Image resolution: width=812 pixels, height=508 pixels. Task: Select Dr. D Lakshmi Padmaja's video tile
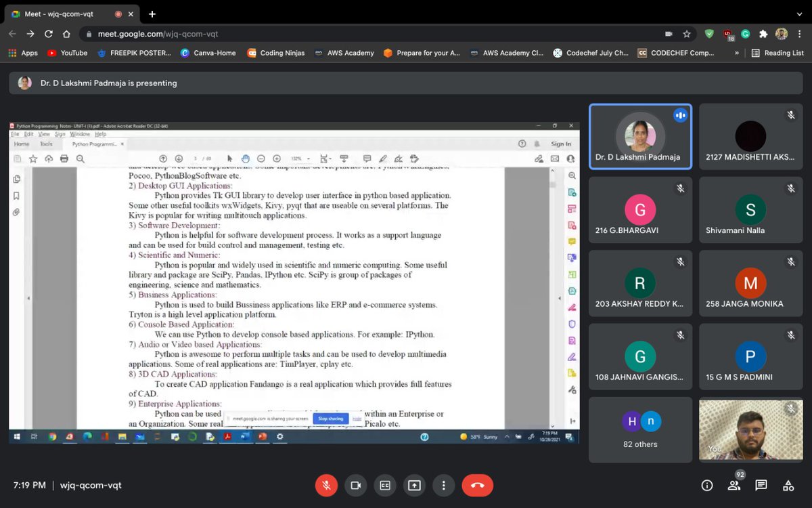tap(640, 136)
